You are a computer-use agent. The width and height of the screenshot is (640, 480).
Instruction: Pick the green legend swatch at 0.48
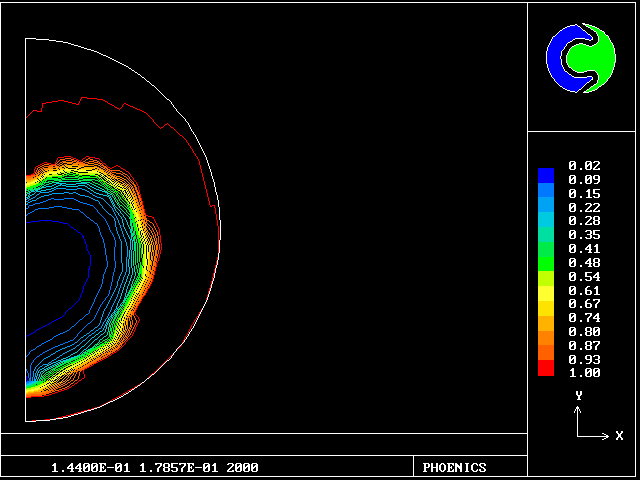click(545, 262)
